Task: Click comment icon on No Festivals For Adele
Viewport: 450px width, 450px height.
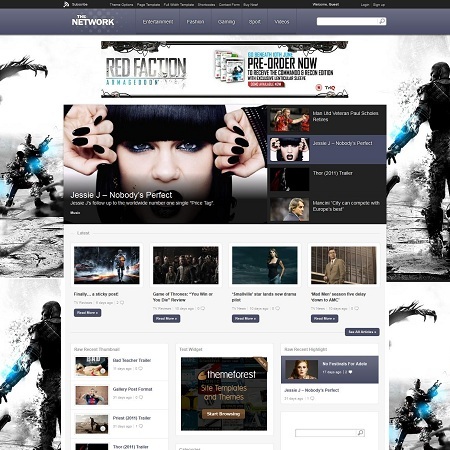Action: (x=350, y=372)
